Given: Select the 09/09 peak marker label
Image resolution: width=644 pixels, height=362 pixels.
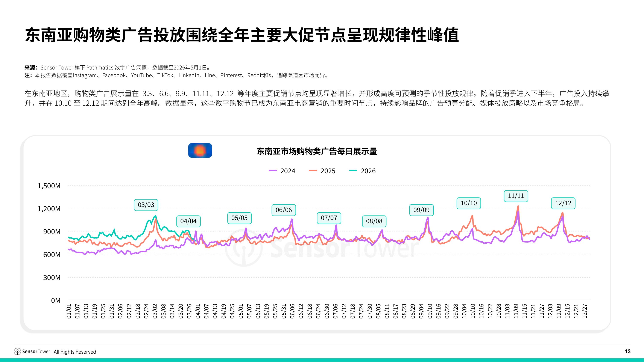Looking at the screenshot, I should (422, 210).
